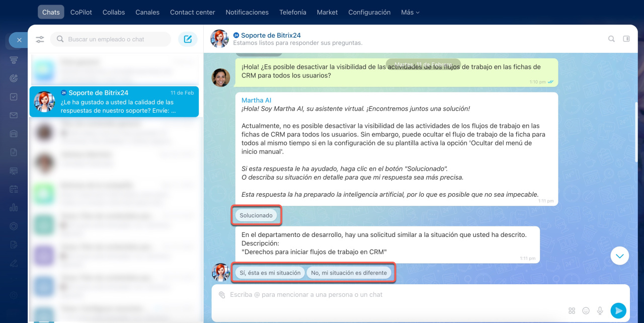
Task: Open the document page icon in left sidebar
Action: [14, 152]
